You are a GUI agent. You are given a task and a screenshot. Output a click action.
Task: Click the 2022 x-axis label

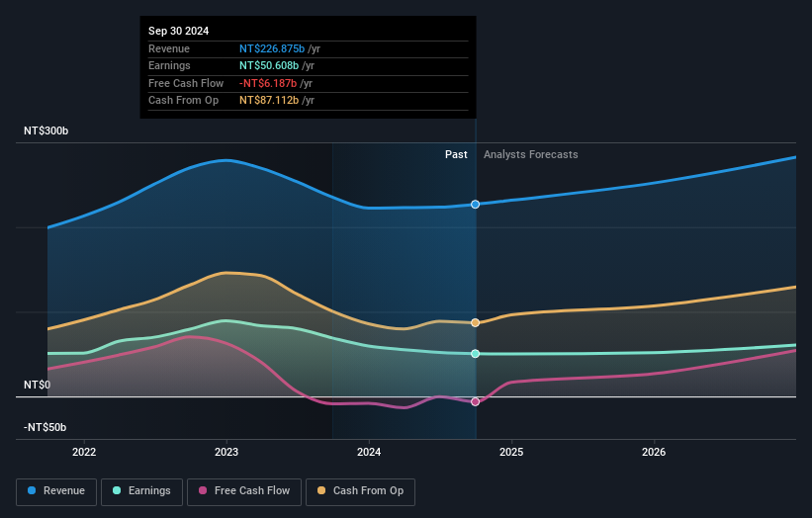pos(84,453)
